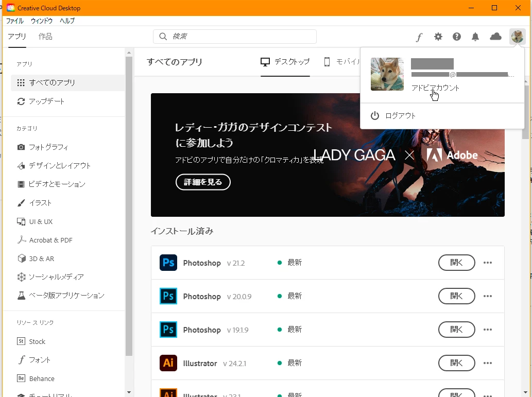
Task: Open Photoshop v 20.0.9 with 開く
Action: [x=456, y=296]
